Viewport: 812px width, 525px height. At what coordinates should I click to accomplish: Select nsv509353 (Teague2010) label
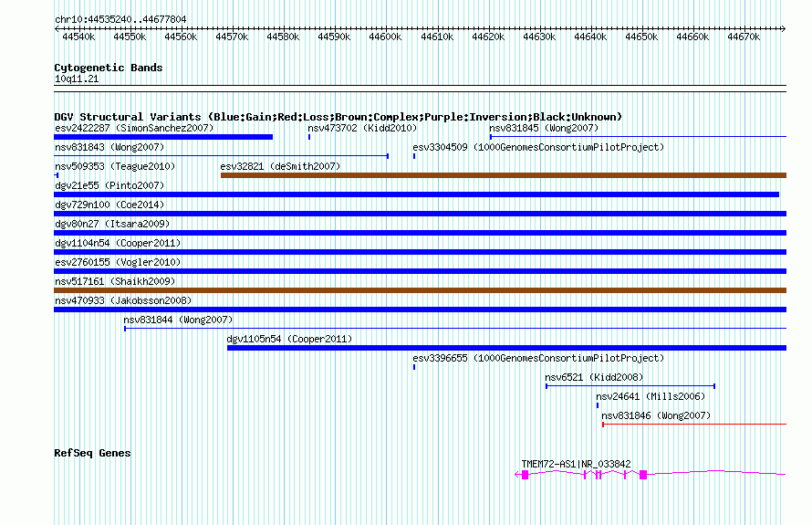(115, 166)
